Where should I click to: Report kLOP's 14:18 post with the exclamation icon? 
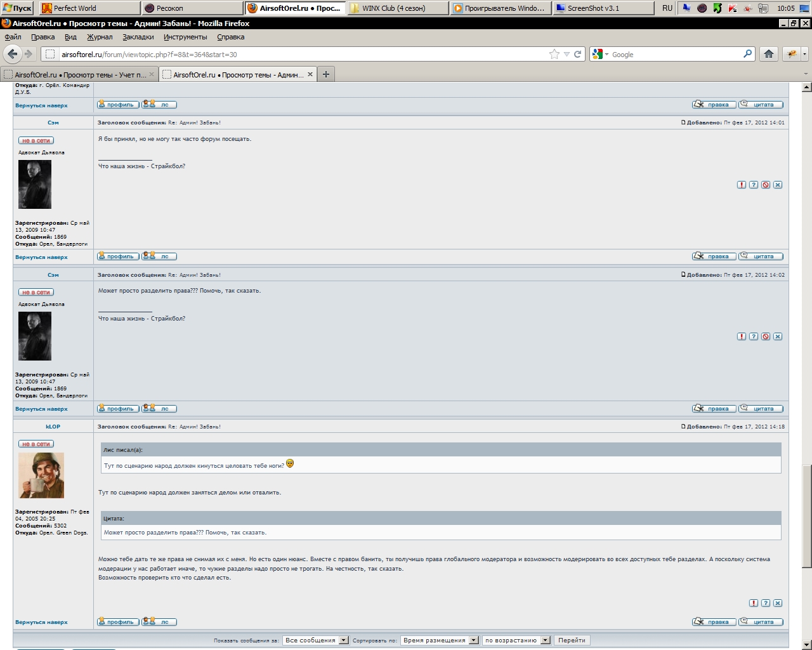point(754,603)
